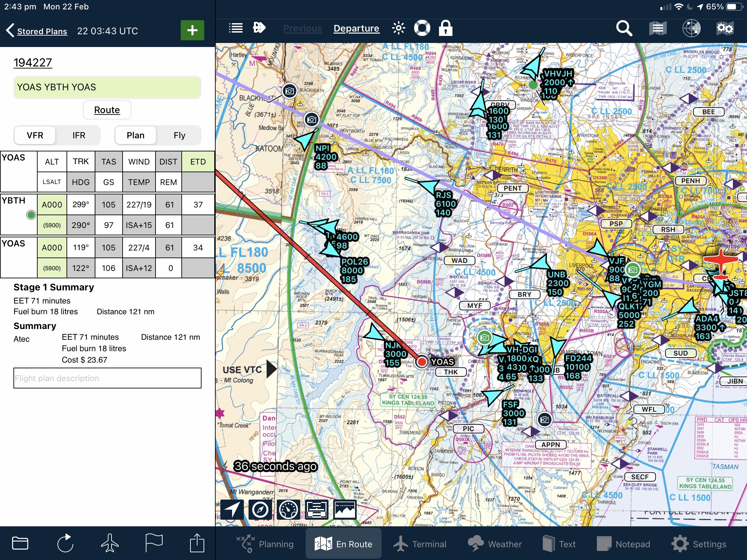
Task: Click the Flight plan description field
Action: pyautogui.click(x=107, y=378)
